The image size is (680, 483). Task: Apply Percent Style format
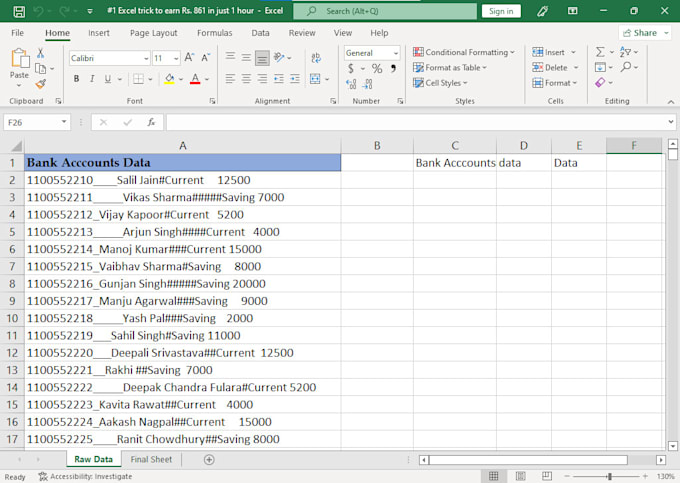(377, 69)
